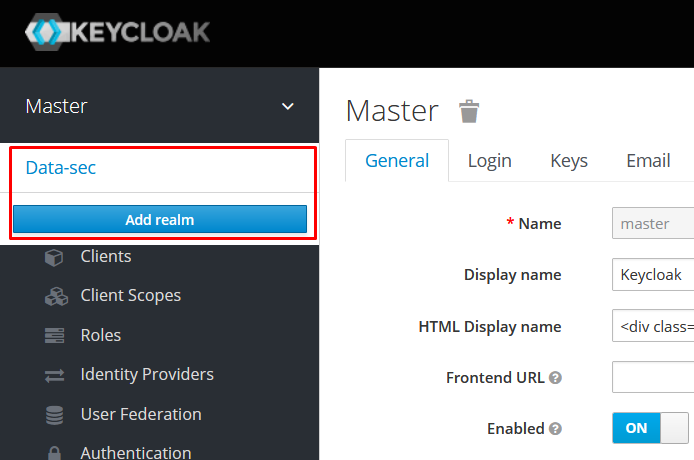Image resolution: width=694 pixels, height=460 pixels.
Task: Show help tooltip for Frontend URL
Action: coord(555,378)
